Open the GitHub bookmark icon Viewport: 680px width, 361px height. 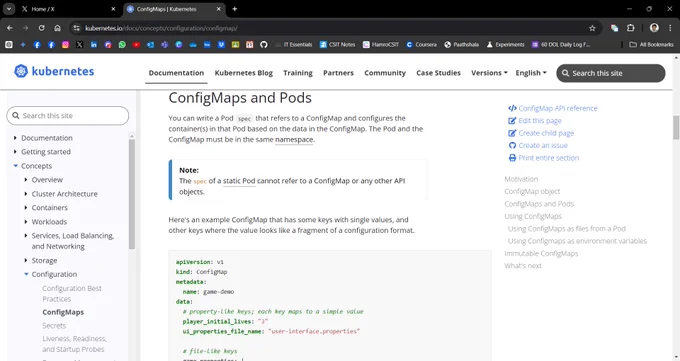[264, 45]
